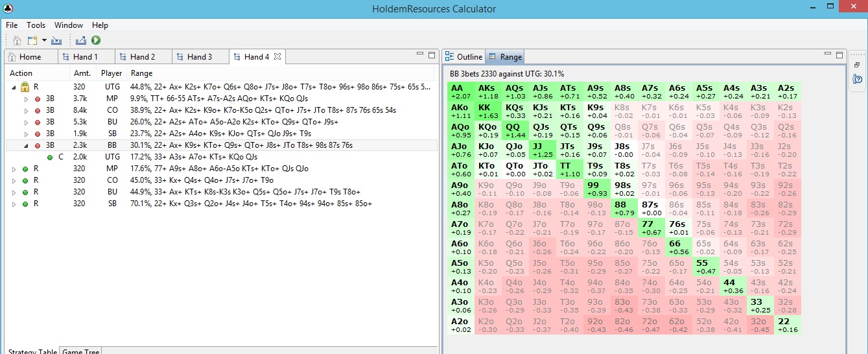
Task: Click the Player column header
Action: [111, 73]
